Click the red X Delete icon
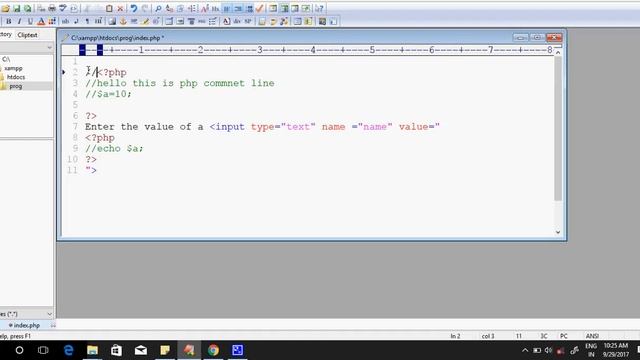The image size is (640, 360). click(x=120, y=8)
